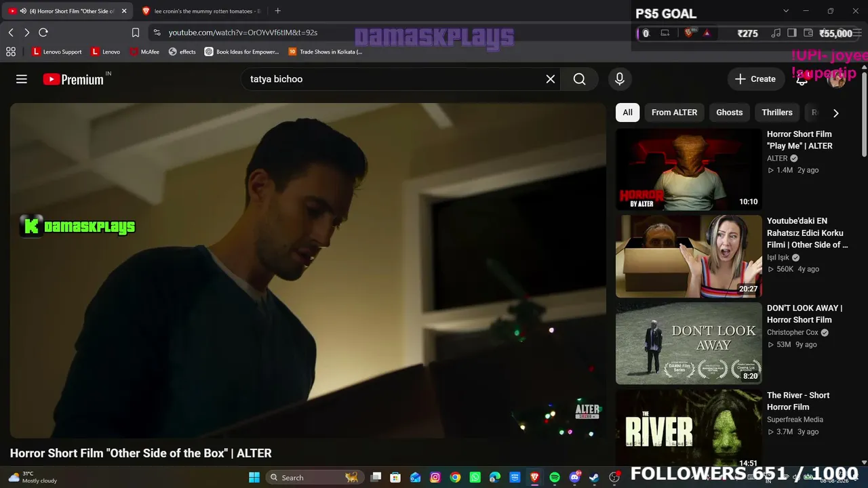Visit the Christopher Cox channel
This screenshot has height=488, width=868.
click(x=793, y=333)
